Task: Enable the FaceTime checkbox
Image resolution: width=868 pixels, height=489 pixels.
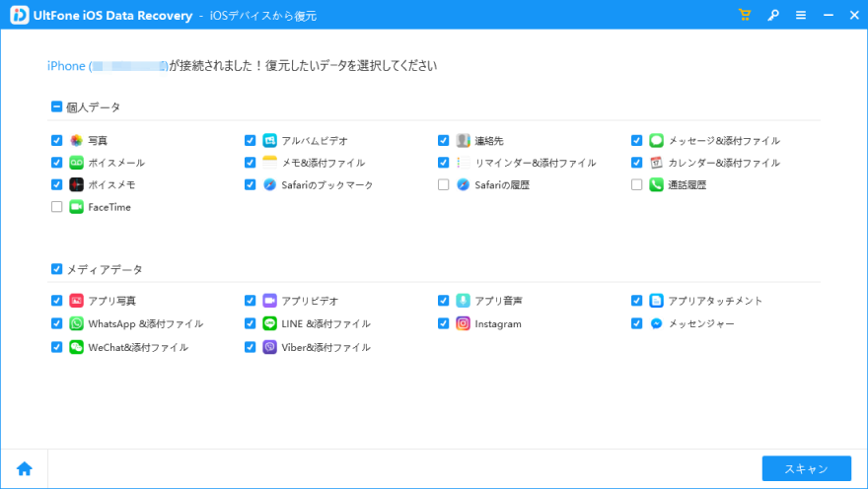Action: (x=56, y=207)
